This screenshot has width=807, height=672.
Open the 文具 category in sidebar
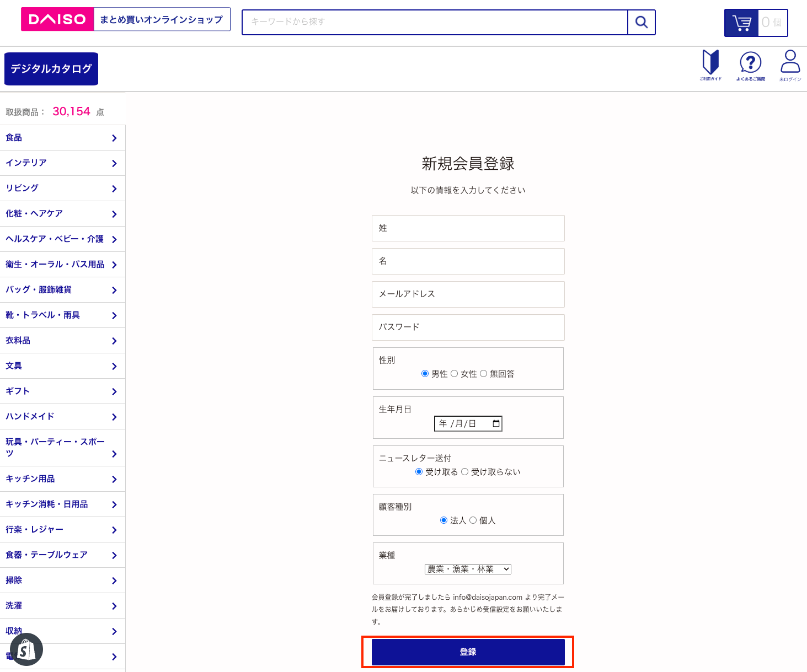click(14, 366)
